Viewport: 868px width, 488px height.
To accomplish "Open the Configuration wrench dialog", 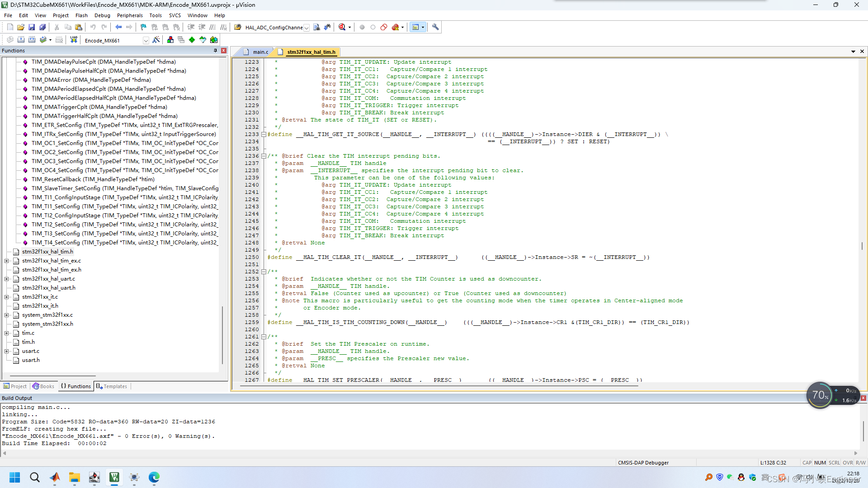I will click(435, 27).
